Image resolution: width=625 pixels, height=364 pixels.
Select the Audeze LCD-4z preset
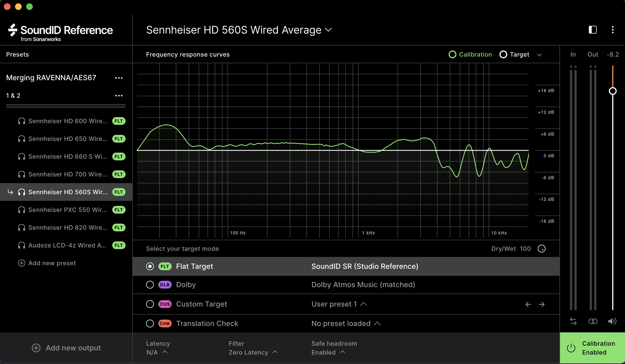click(x=67, y=245)
